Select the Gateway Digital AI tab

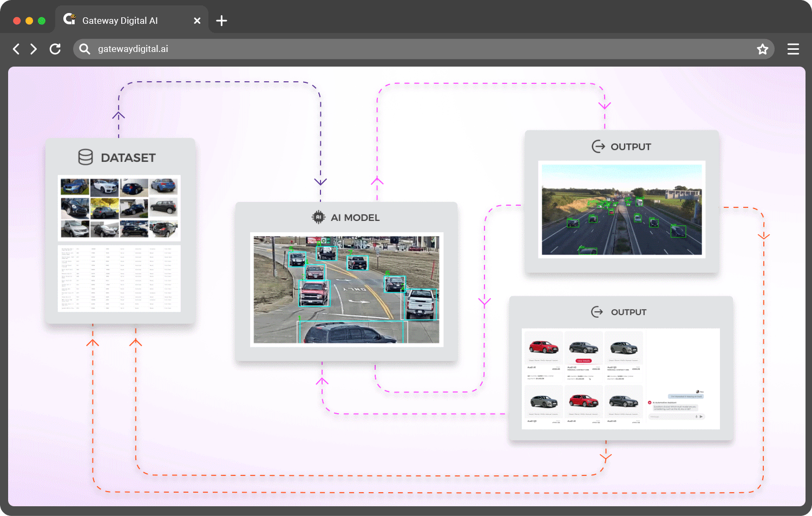click(x=120, y=21)
